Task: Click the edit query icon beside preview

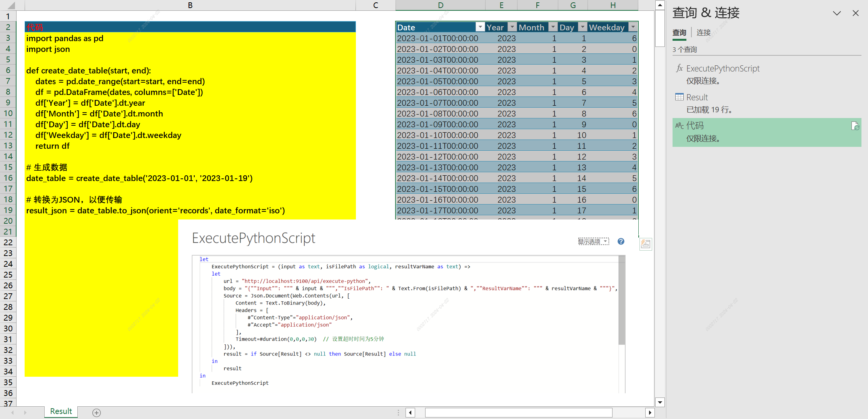Action: tap(646, 244)
